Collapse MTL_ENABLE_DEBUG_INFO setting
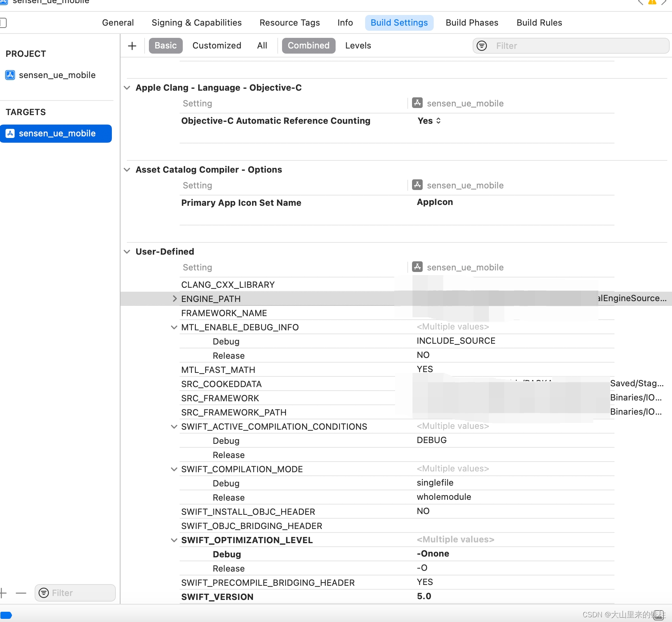672x622 pixels. [174, 327]
